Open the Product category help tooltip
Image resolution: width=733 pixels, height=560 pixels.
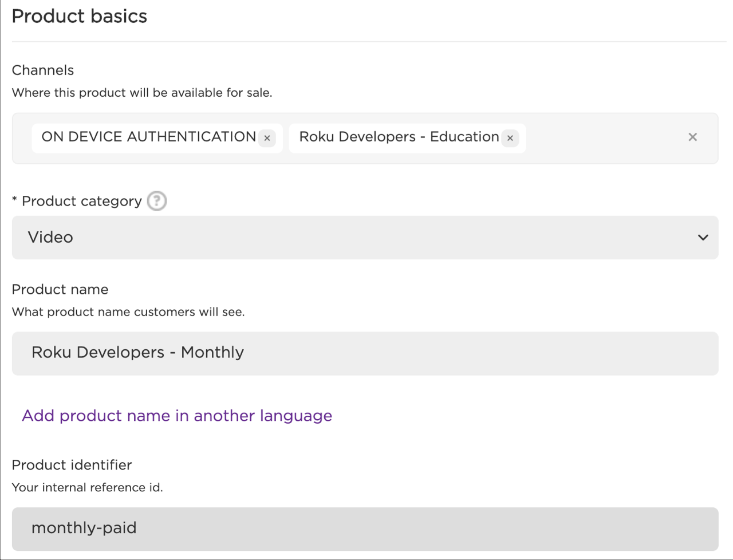(x=156, y=201)
